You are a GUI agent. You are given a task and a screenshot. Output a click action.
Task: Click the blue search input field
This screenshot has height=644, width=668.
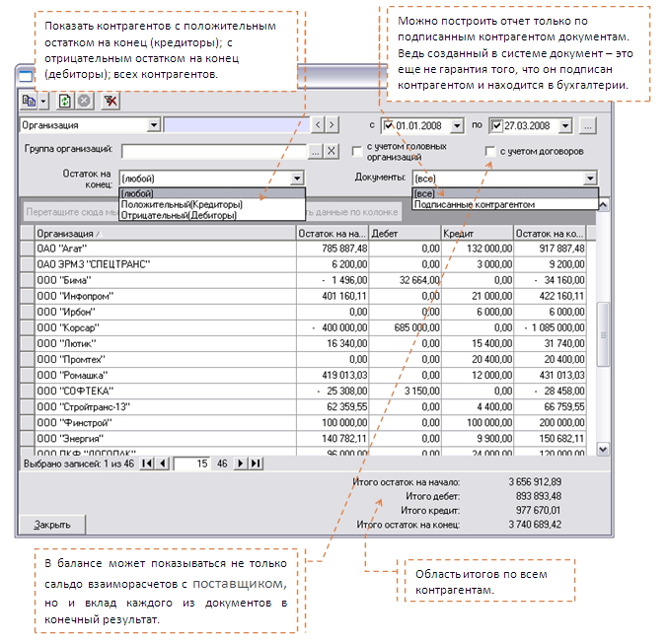point(237,125)
